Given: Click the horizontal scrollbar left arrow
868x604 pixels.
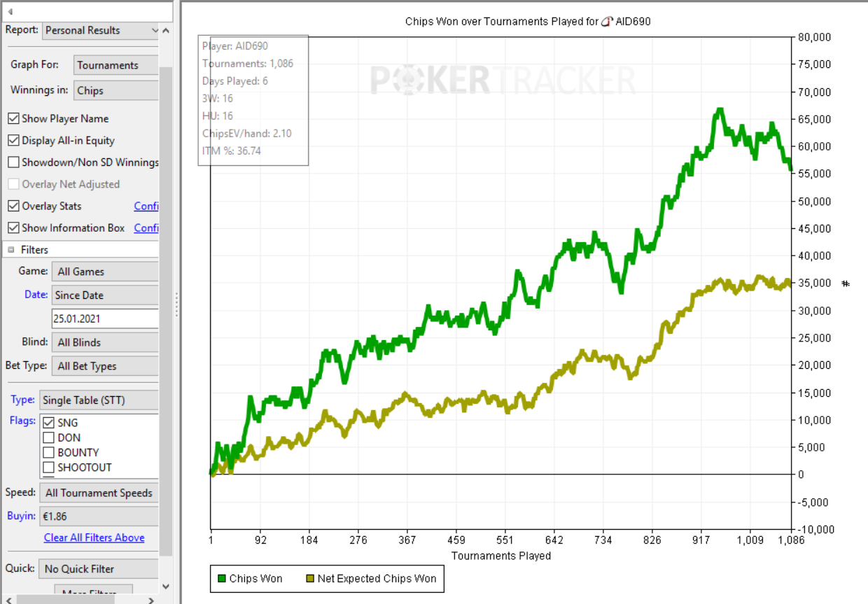Looking at the screenshot, I should (x=9, y=600).
